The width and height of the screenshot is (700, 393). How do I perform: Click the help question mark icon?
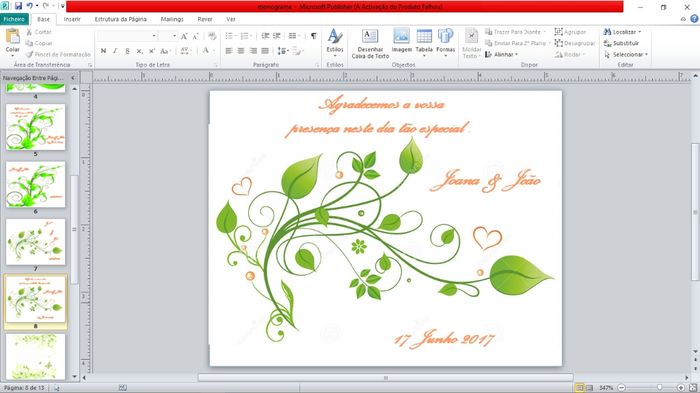point(694,19)
